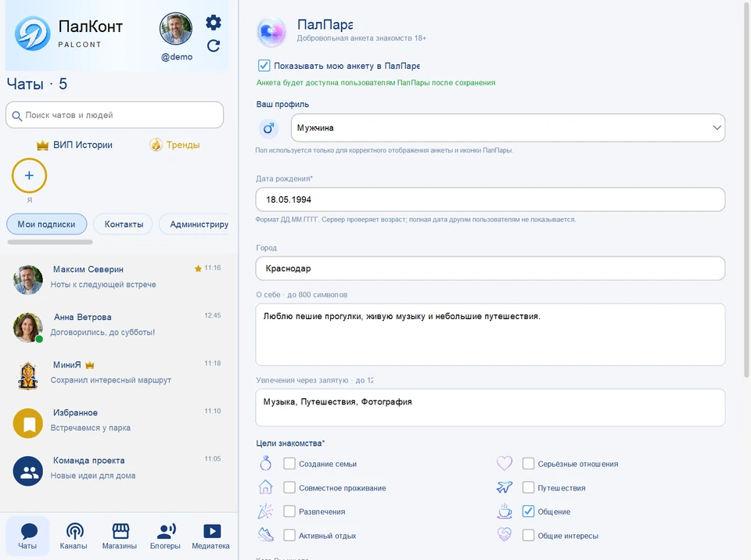Check the Активный отдых checkbox

coord(289,536)
